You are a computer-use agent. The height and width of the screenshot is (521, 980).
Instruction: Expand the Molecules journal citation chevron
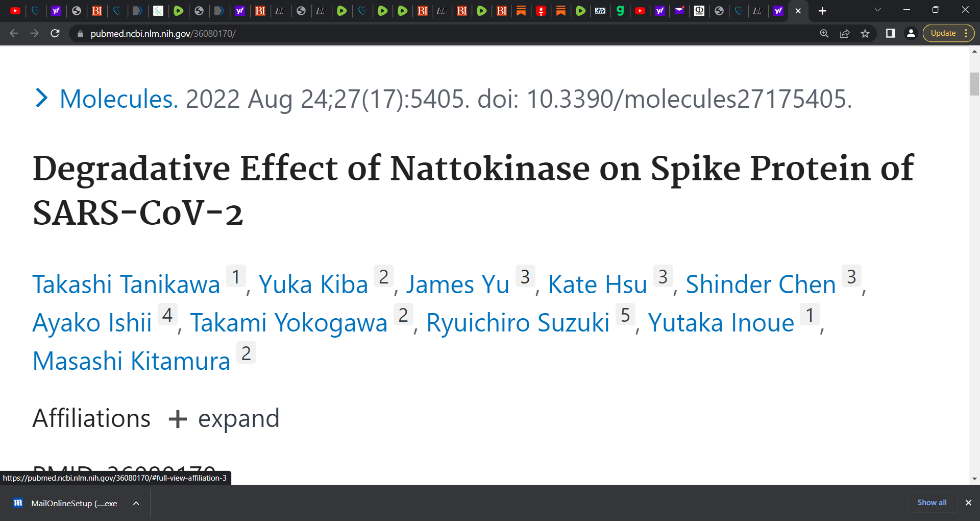[x=41, y=98]
